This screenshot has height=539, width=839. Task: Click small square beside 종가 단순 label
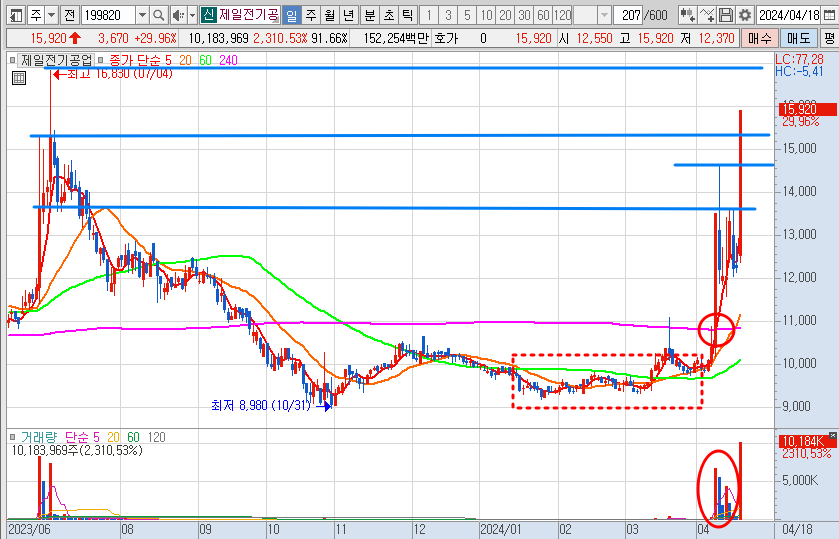[x=101, y=60]
